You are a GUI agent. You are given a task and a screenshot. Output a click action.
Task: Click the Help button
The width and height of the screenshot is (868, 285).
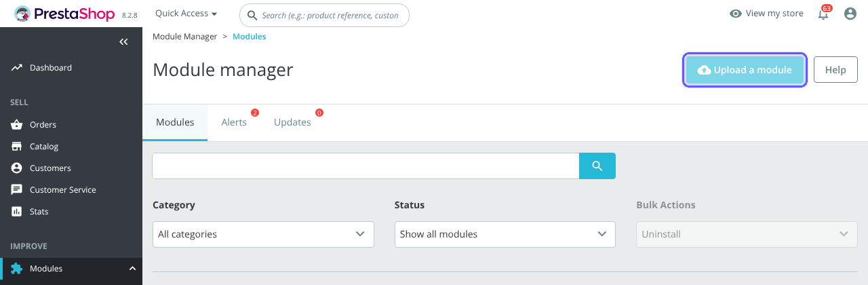[835, 70]
